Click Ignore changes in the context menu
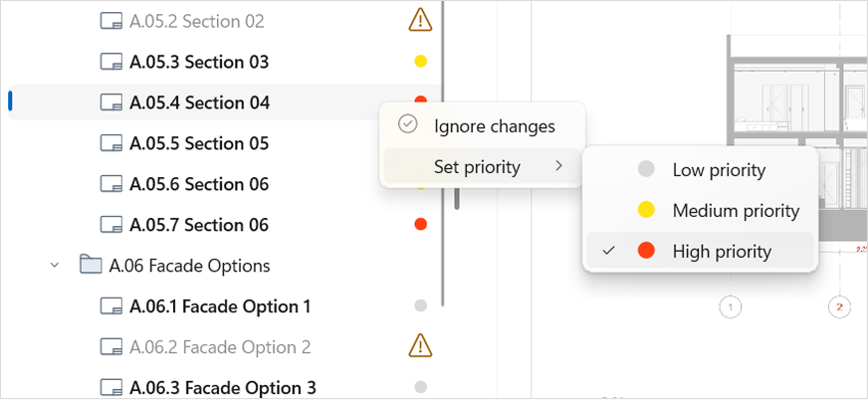This screenshot has height=400, width=868. click(x=494, y=126)
